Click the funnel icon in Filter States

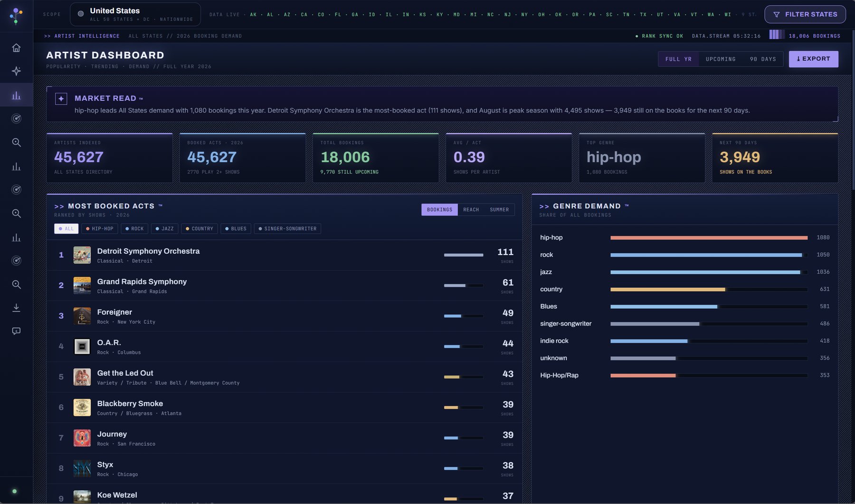pos(777,15)
